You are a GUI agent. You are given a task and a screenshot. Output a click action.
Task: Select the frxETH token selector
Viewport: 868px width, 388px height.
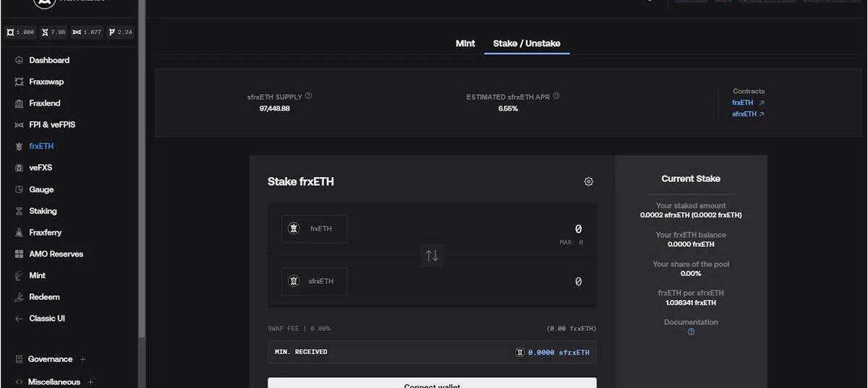(x=315, y=228)
